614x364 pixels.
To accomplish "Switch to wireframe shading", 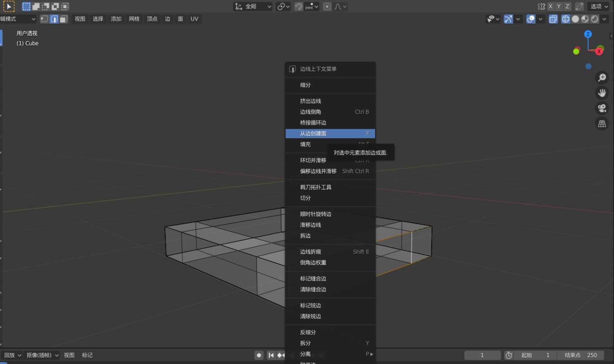I will (566, 19).
